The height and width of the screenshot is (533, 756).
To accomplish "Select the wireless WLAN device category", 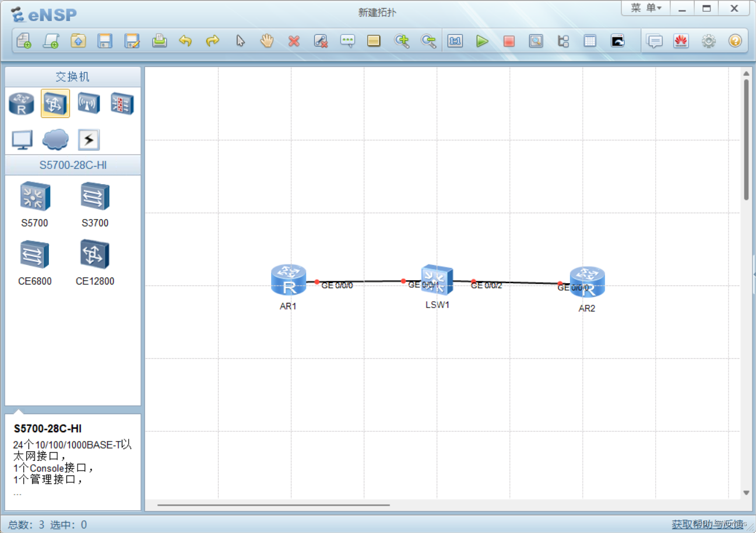I will coord(89,104).
